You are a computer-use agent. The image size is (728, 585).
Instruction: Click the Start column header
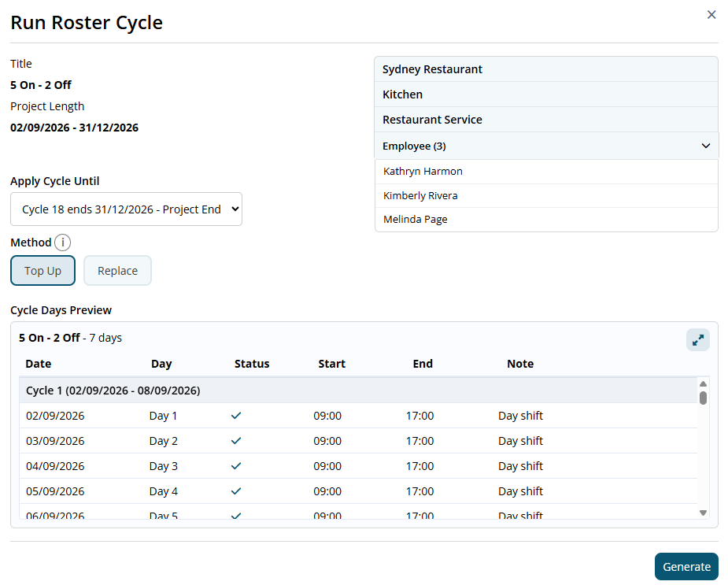(x=331, y=364)
